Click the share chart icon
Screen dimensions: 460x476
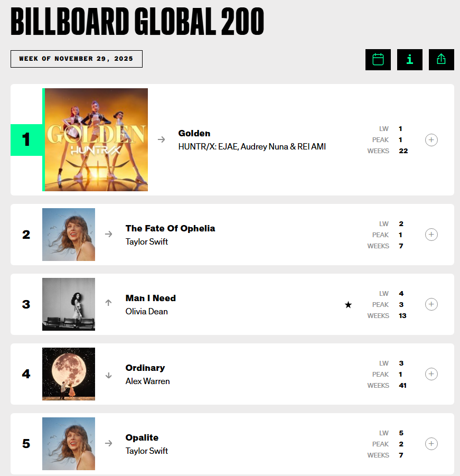442,60
